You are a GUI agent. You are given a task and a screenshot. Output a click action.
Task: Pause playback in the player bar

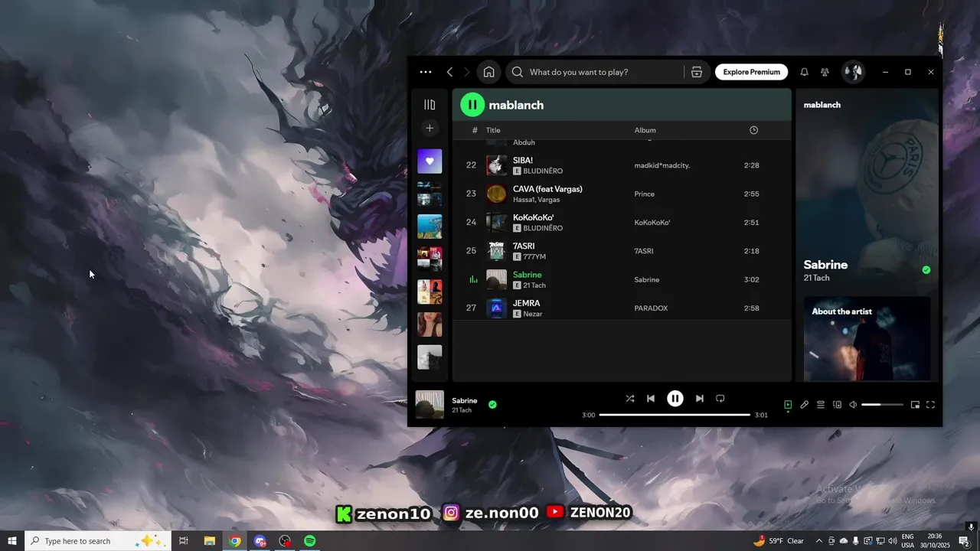tap(675, 398)
